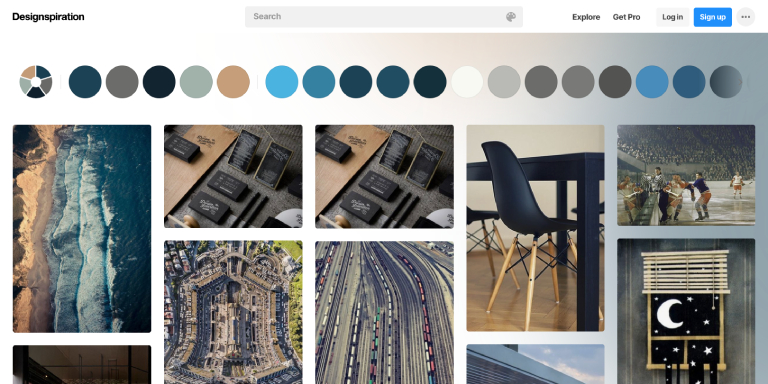768x384 pixels.
Task: Choose the tan brown swatch
Action: [x=233, y=82]
